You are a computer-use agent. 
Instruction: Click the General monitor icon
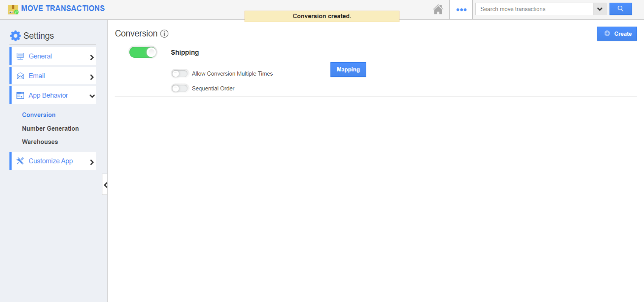[20, 56]
